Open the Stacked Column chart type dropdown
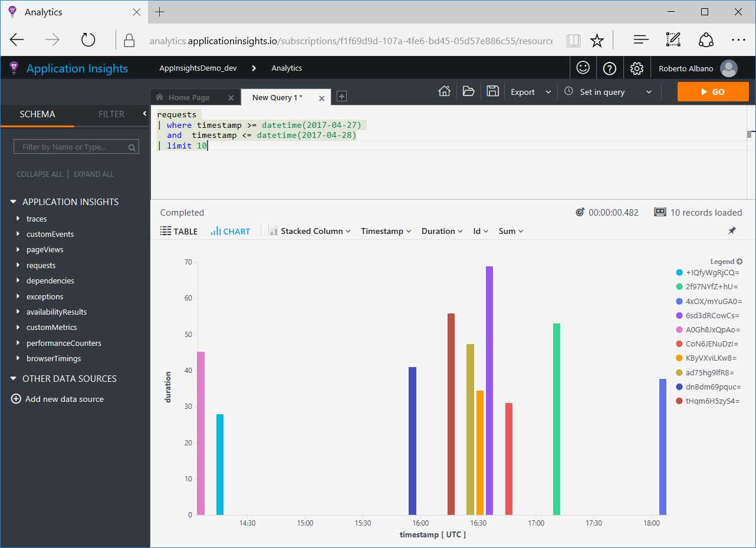The height and width of the screenshot is (548, 756). point(310,231)
